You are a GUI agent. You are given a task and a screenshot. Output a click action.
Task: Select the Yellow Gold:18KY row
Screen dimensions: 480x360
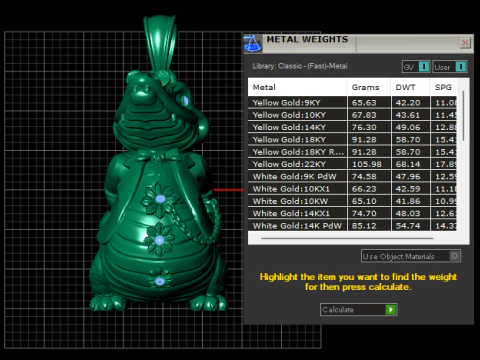[x=352, y=140]
